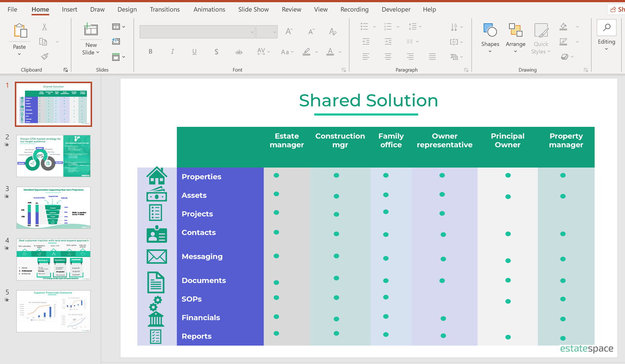Toggle bulleted list
The height and width of the screenshot is (364, 625).
click(x=364, y=27)
